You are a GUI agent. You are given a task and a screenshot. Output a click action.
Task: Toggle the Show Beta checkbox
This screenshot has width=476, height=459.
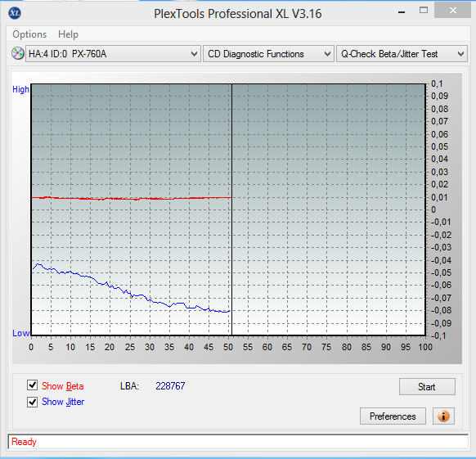[32, 385]
